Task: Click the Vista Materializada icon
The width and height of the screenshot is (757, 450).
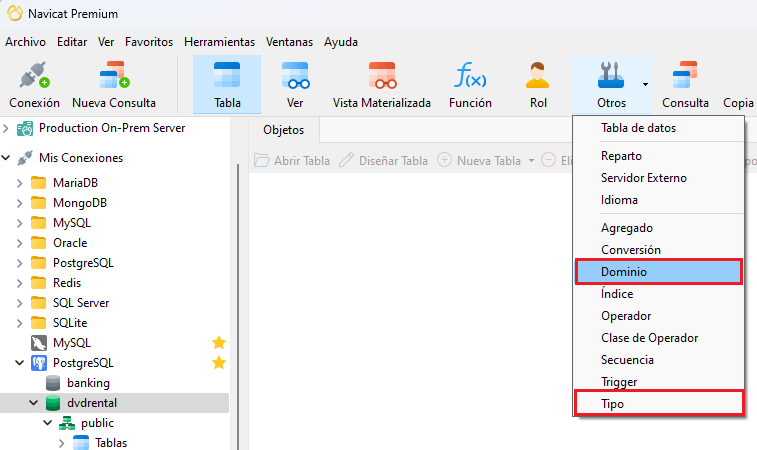Action: [x=382, y=75]
